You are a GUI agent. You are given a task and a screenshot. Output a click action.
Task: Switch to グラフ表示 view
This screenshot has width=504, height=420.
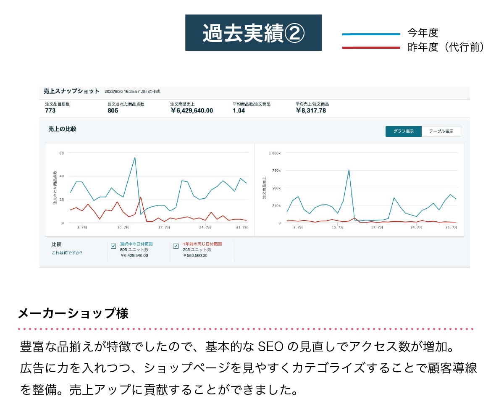point(403,131)
